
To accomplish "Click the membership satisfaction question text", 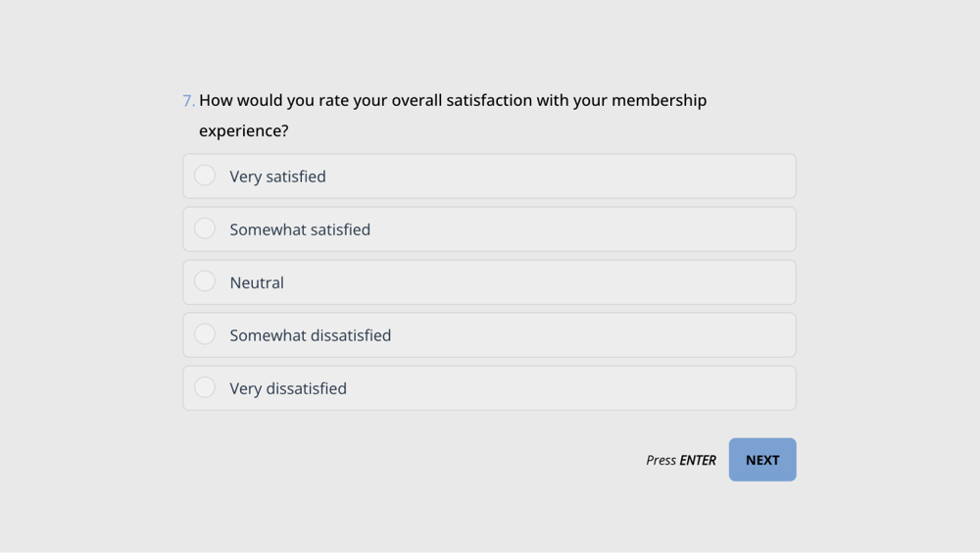I will tap(452, 101).
